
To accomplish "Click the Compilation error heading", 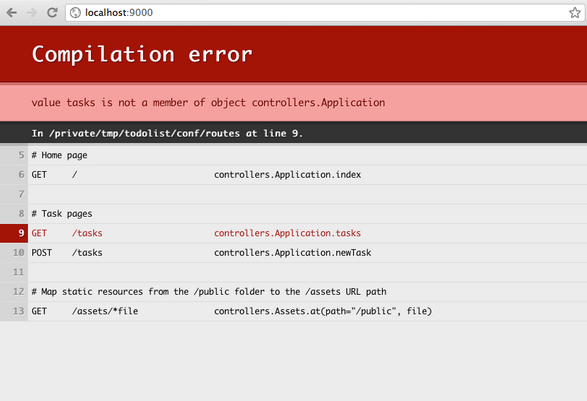I will tap(142, 55).
